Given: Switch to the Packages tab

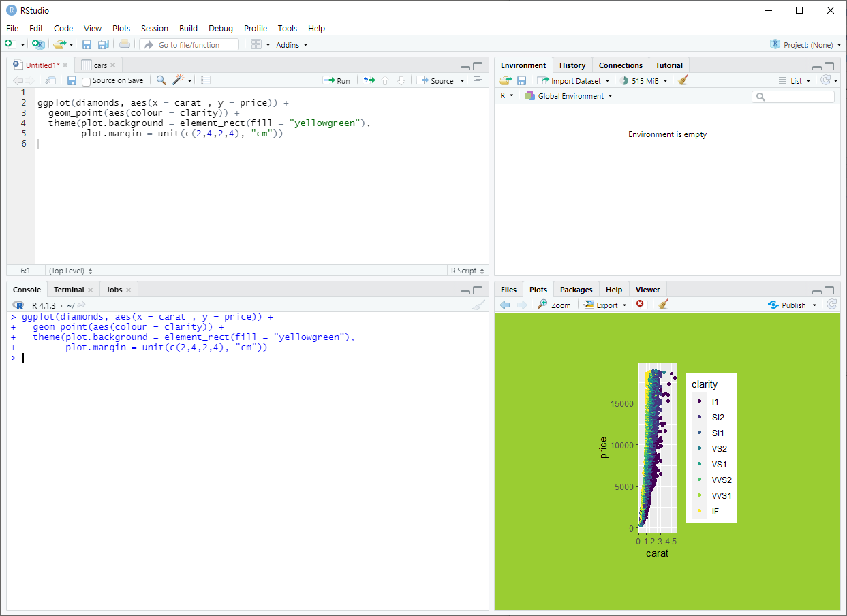Looking at the screenshot, I should point(576,290).
